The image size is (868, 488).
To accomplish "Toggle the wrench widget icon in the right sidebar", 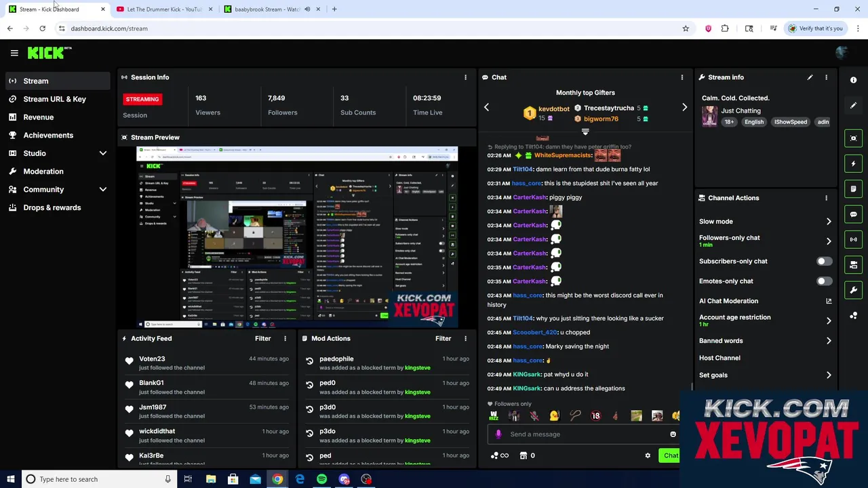I will [854, 290].
